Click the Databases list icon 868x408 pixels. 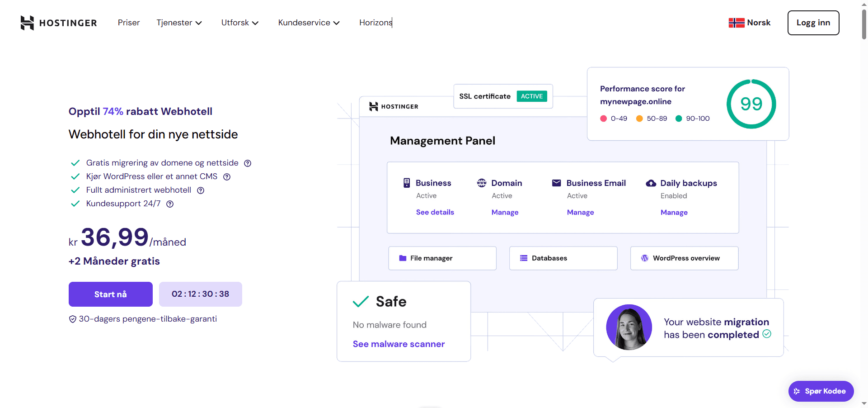[x=524, y=258]
